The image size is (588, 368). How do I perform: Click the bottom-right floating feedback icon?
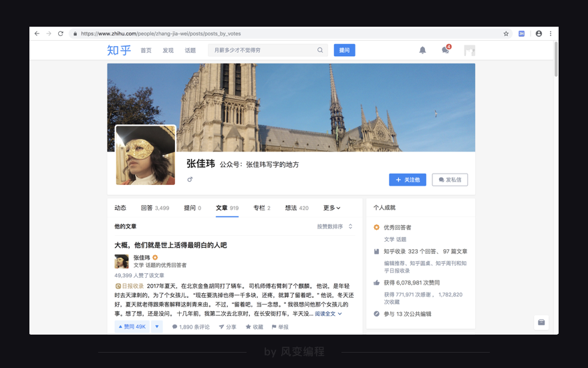point(541,323)
